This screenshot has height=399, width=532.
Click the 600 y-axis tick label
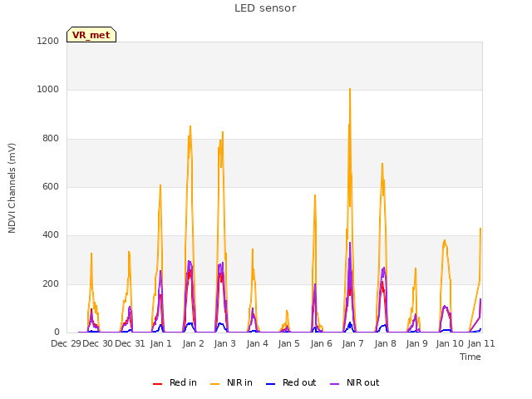point(51,186)
